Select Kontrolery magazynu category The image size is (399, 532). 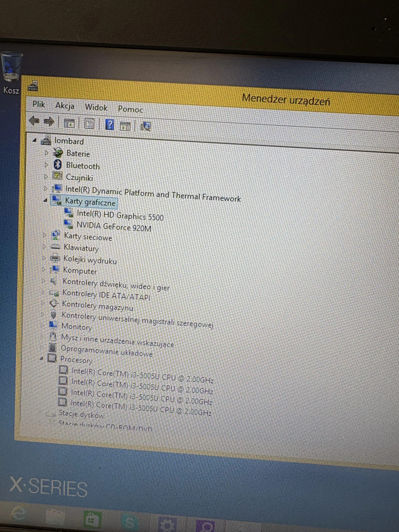[98, 305]
